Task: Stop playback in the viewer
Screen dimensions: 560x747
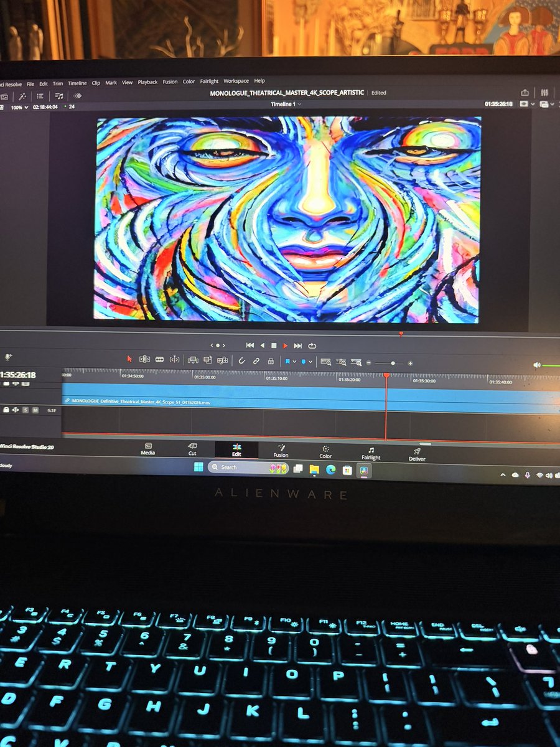Action: click(273, 345)
